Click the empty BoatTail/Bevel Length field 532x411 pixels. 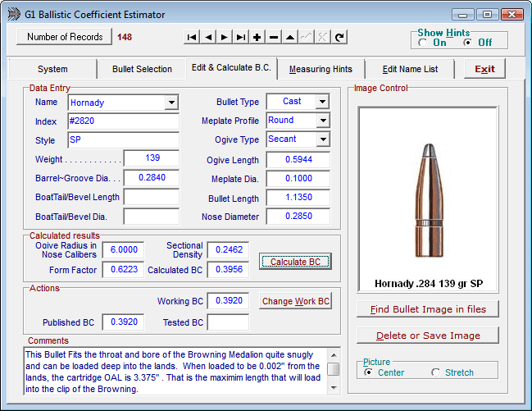(x=152, y=197)
